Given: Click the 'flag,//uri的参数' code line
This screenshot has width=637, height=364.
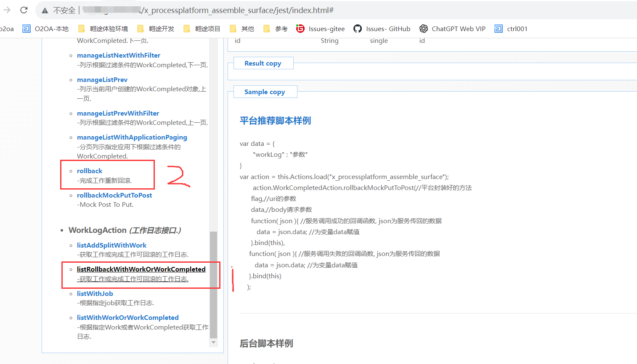Looking at the screenshot, I should pos(273,198).
